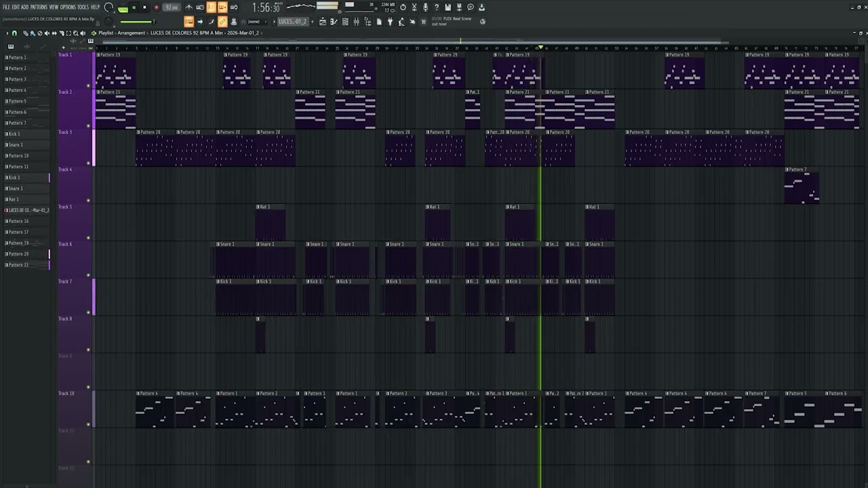Open the chat bubble icon
Viewport: 868px width, 488px height.
(x=470, y=7)
